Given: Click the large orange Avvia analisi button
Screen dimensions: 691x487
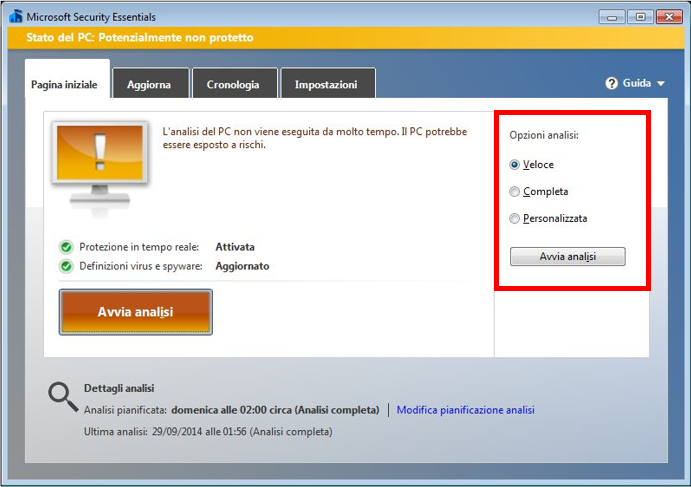Looking at the screenshot, I should tap(136, 312).
